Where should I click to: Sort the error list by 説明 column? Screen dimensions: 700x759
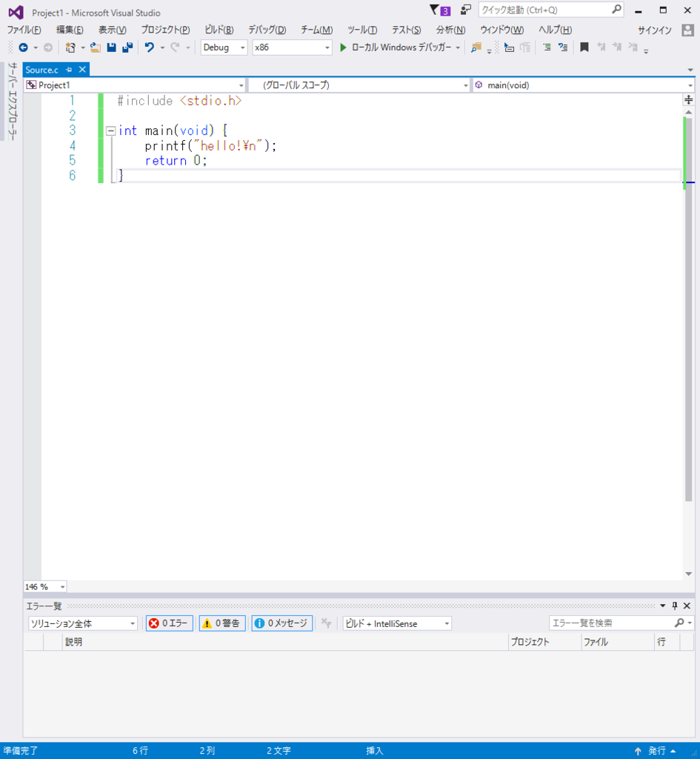(x=285, y=642)
